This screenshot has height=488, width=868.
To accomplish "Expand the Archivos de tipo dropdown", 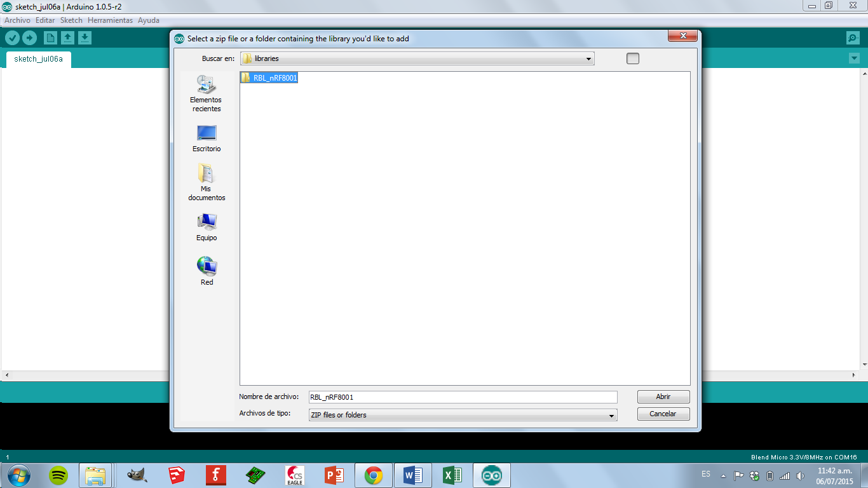I will point(612,415).
